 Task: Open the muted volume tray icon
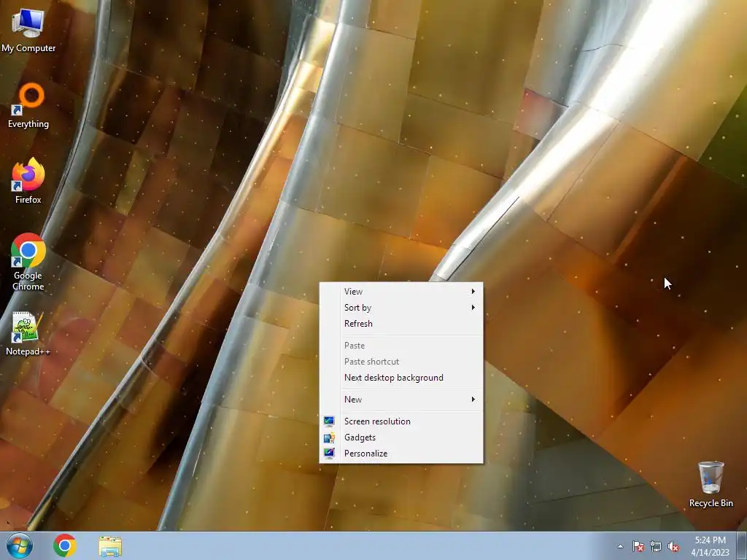[x=673, y=546]
